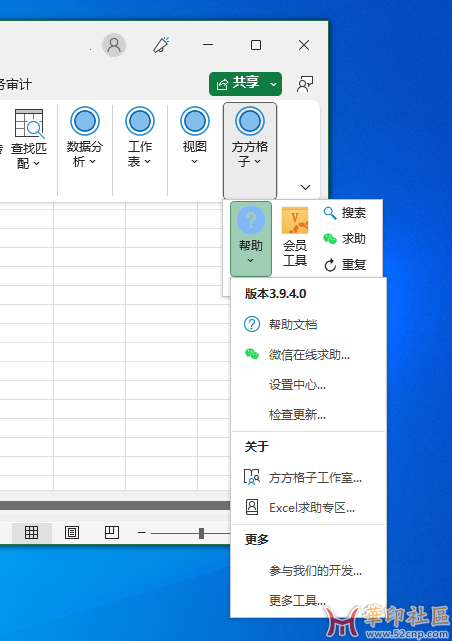Image resolution: width=452 pixels, height=641 pixels.
Task: Maximize the Excel window
Action: tap(256, 45)
